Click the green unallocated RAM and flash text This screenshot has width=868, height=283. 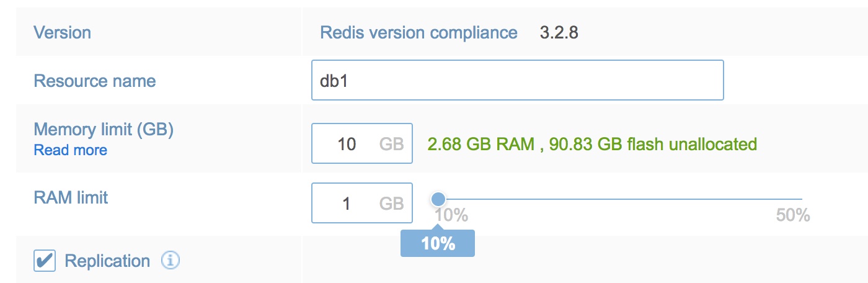click(x=592, y=144)
